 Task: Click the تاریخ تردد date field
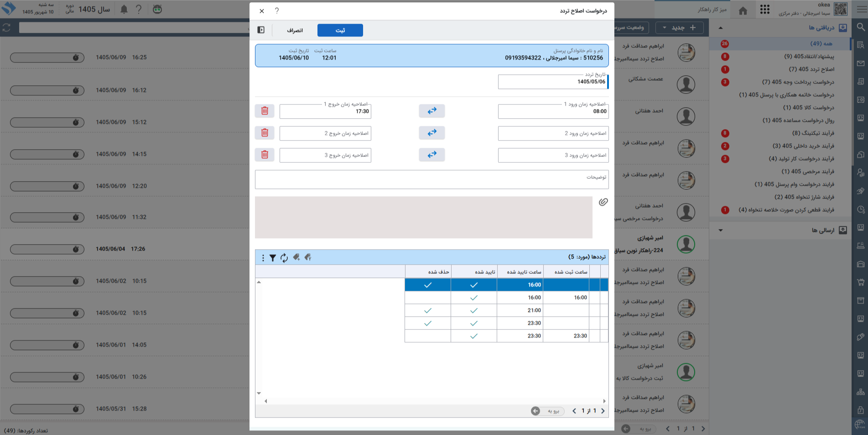click(x=553, y=82)
